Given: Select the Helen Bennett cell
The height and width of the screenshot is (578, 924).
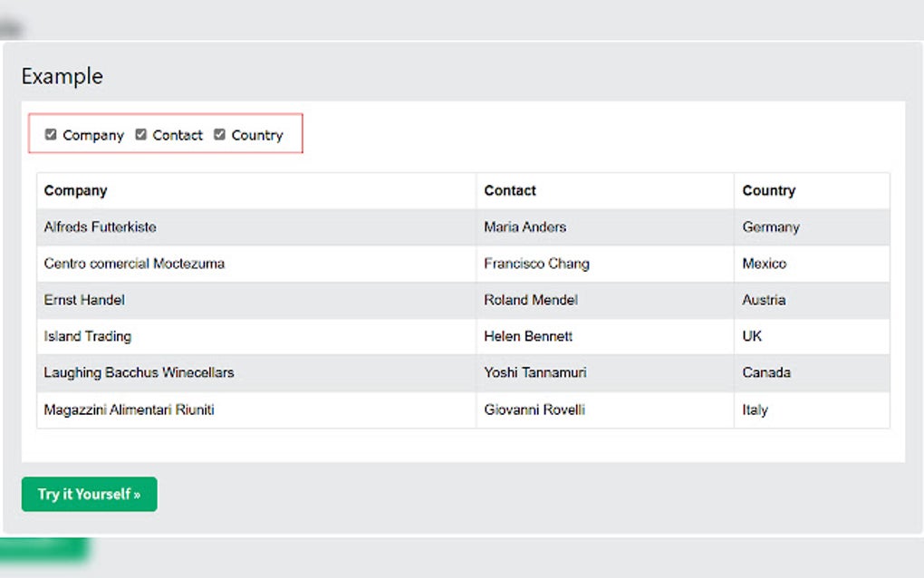Looking at the screenshot, I should click(x=528, y=336).
